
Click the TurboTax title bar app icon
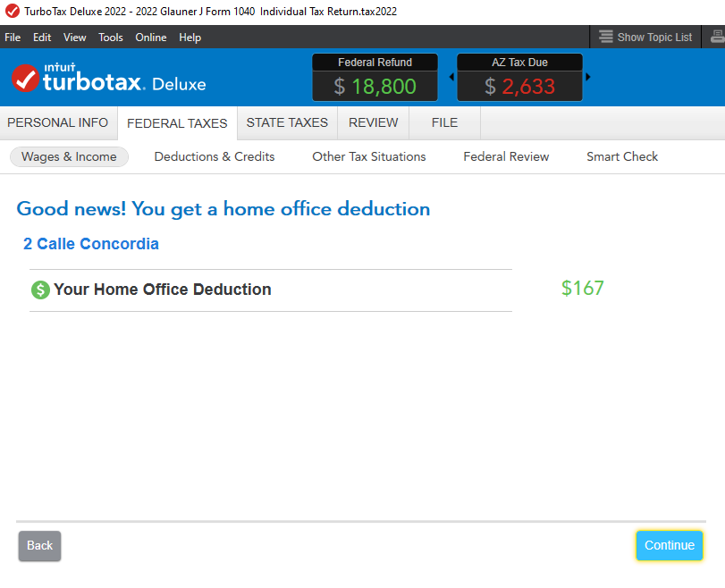point(12,11)
